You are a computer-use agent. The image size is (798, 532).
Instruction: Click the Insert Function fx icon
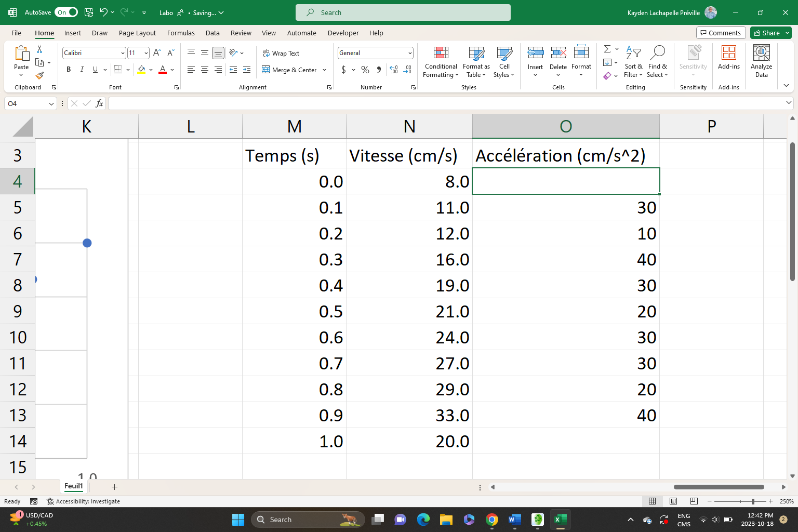(99, 103)
